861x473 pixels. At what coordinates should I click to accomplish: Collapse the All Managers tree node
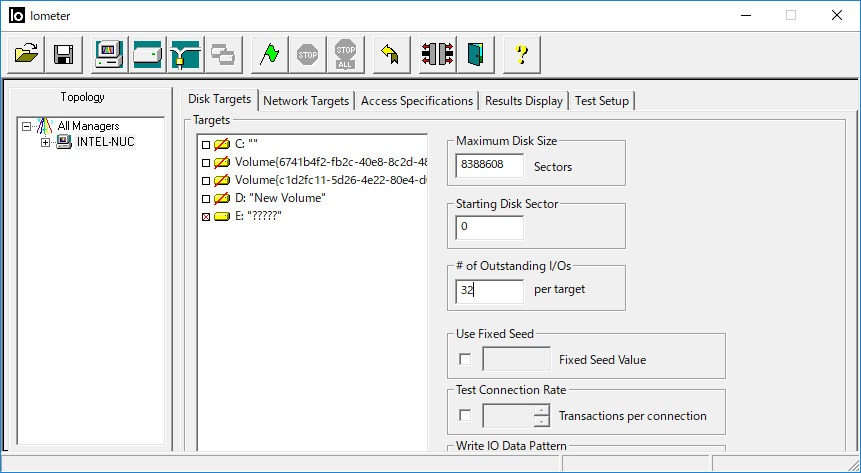(26, 126)
